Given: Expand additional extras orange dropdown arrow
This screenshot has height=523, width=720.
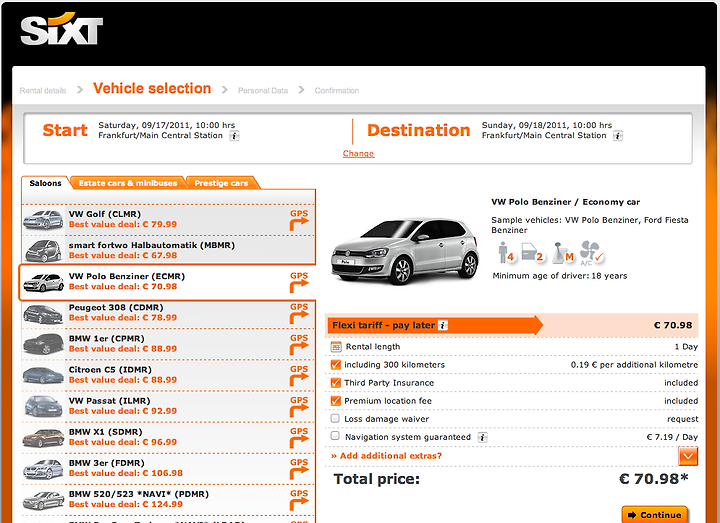Looking at the screenshot, I should pos(688,456).
